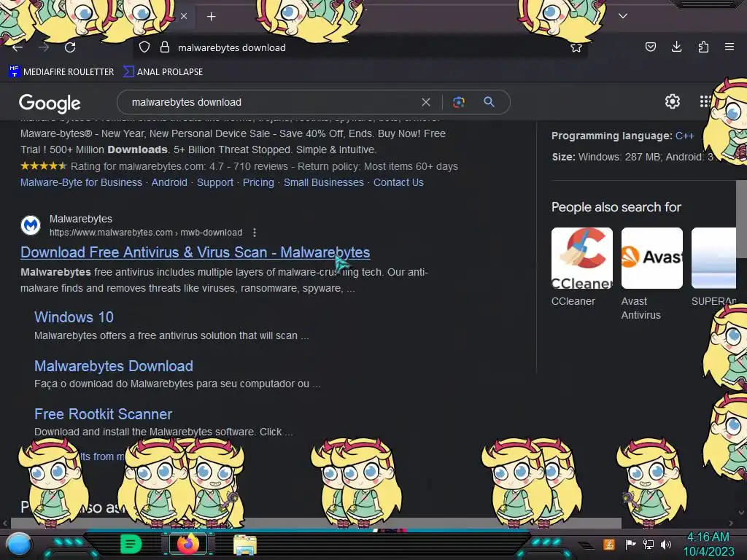Focus the Firefox address bar
The width and height of the screenshot is (747, 560).
pos(362,47)
